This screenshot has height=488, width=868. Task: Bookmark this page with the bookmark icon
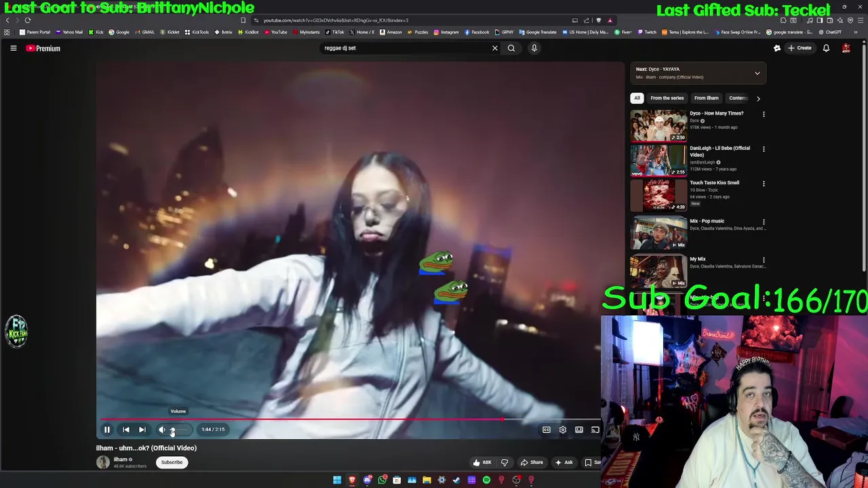[x=243, y=20]
